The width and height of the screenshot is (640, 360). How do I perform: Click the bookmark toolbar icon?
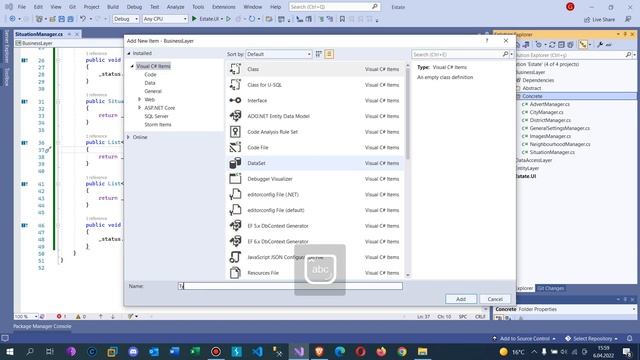tap(342, 19)
